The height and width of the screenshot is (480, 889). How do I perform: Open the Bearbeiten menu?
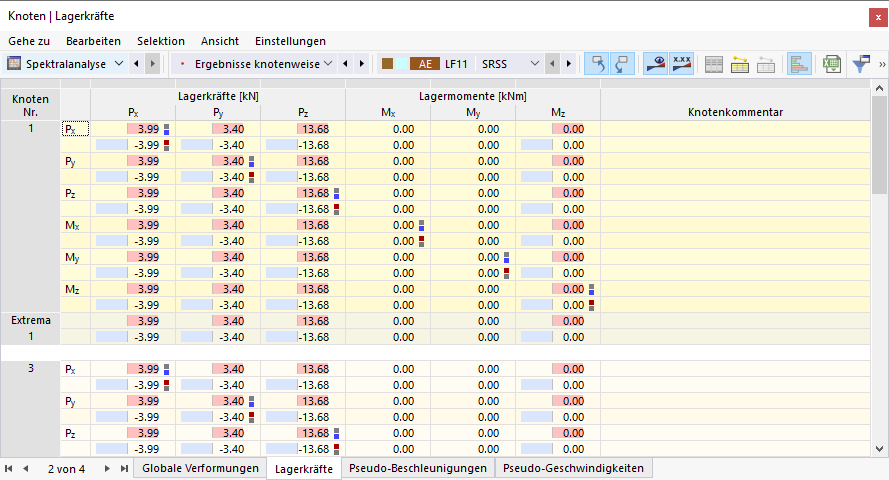pos(93,41)
